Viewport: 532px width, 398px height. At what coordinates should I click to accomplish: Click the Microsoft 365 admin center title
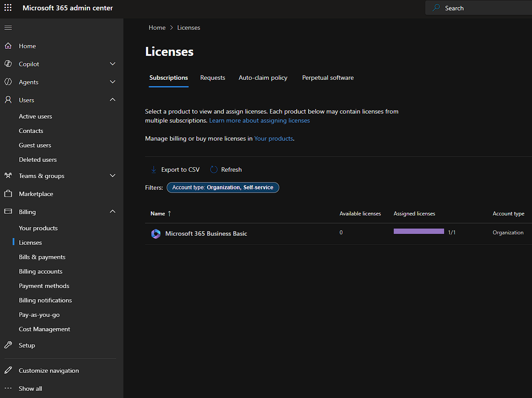68,8
